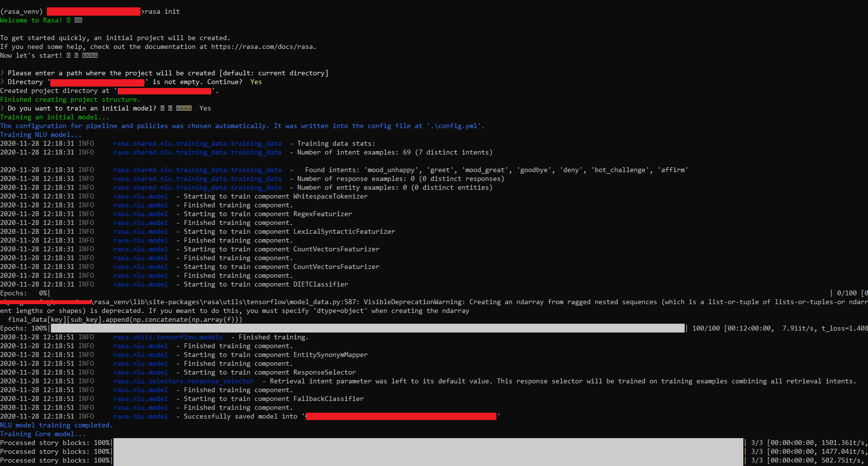Click 'rasa.nlu.selectors.response_selector' logger name
This screenshot has width=868, height=466.
click(x=183, y=381)
